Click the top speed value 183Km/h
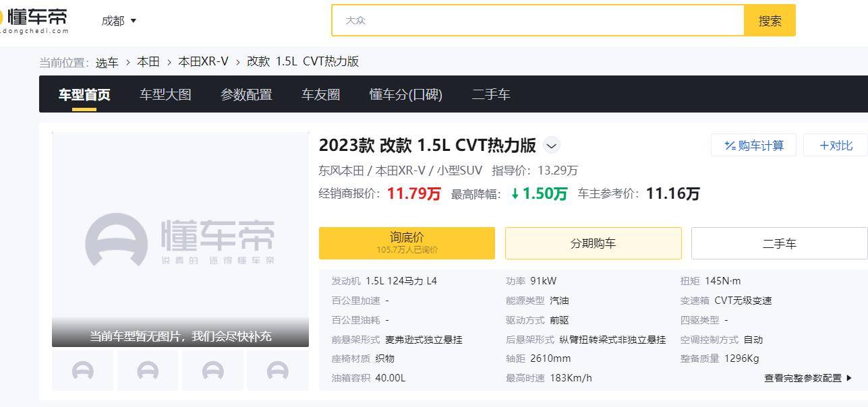Screen dimensions: 868x407 coord(571,378)
